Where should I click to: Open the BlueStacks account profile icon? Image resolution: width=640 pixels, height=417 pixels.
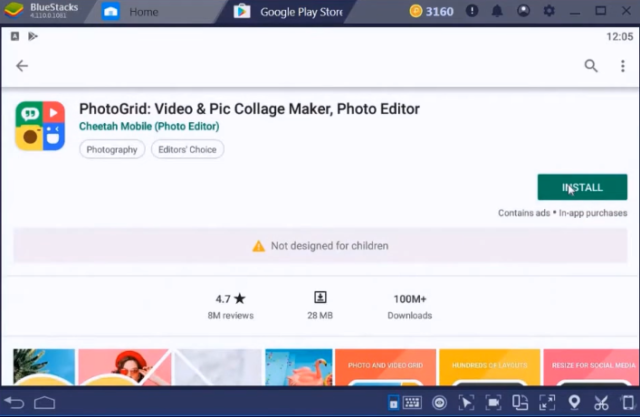point(523,11)
